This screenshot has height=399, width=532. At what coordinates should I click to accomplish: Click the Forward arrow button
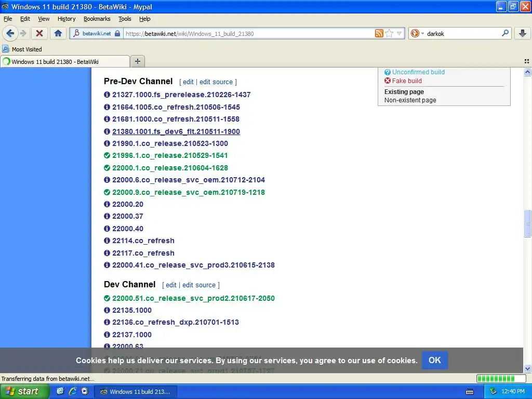[23, 33]
